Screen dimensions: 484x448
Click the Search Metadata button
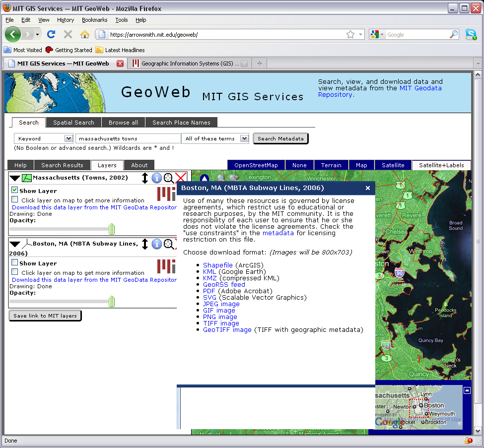click(x=280, y=138)
